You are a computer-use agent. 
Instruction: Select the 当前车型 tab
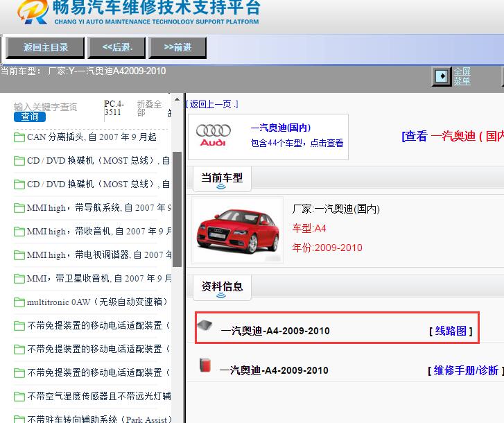pos(222,179)
